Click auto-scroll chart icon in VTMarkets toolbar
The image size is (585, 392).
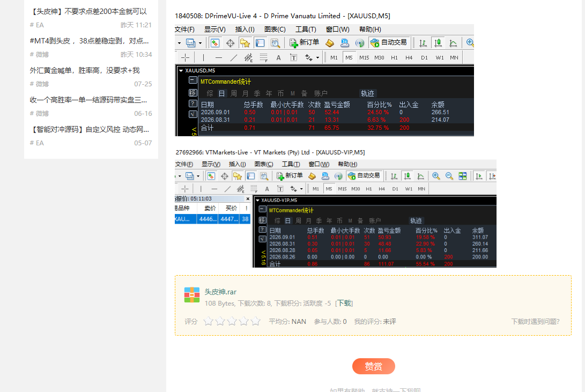click(479, 176)
